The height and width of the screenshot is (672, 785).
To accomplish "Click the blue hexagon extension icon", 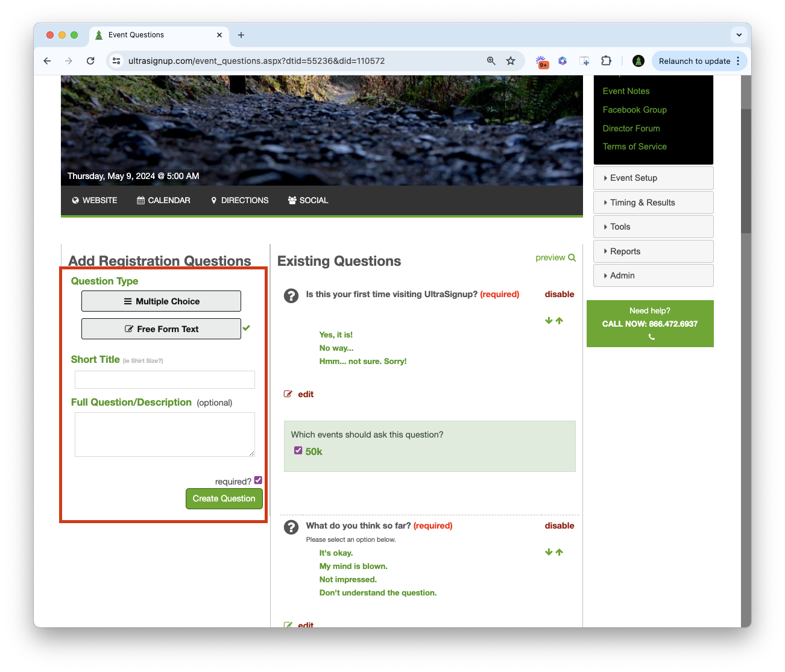I will 563,61.
